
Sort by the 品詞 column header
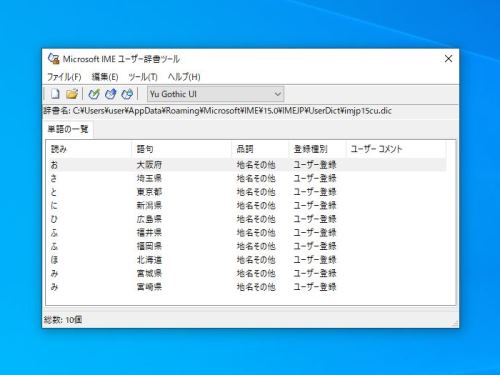[260, 149]
